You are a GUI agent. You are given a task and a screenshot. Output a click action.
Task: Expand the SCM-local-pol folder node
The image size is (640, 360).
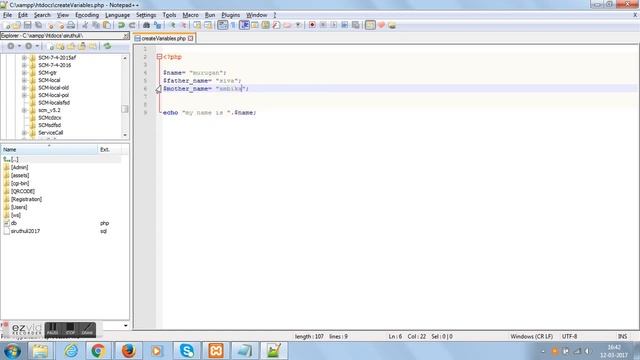[24, 95]
